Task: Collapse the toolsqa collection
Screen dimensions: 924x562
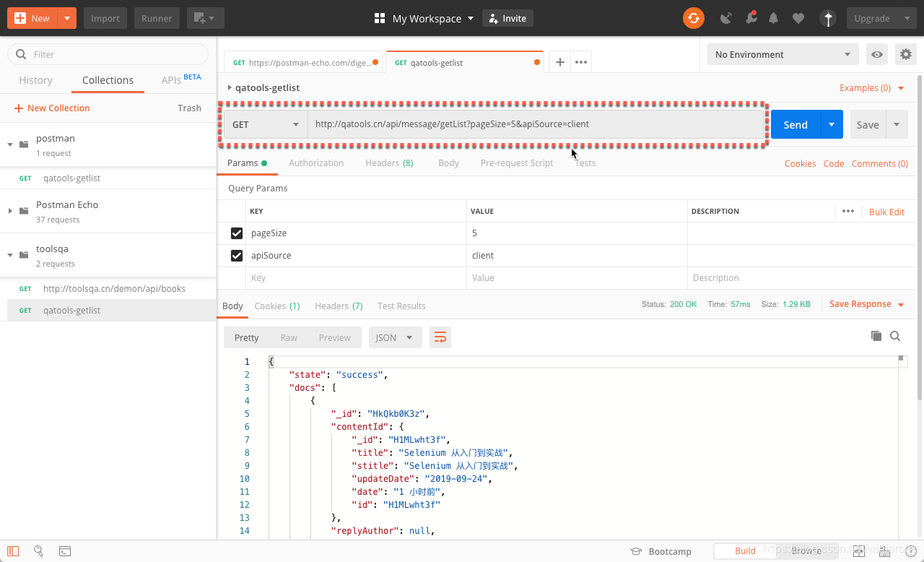Action: 10,255
